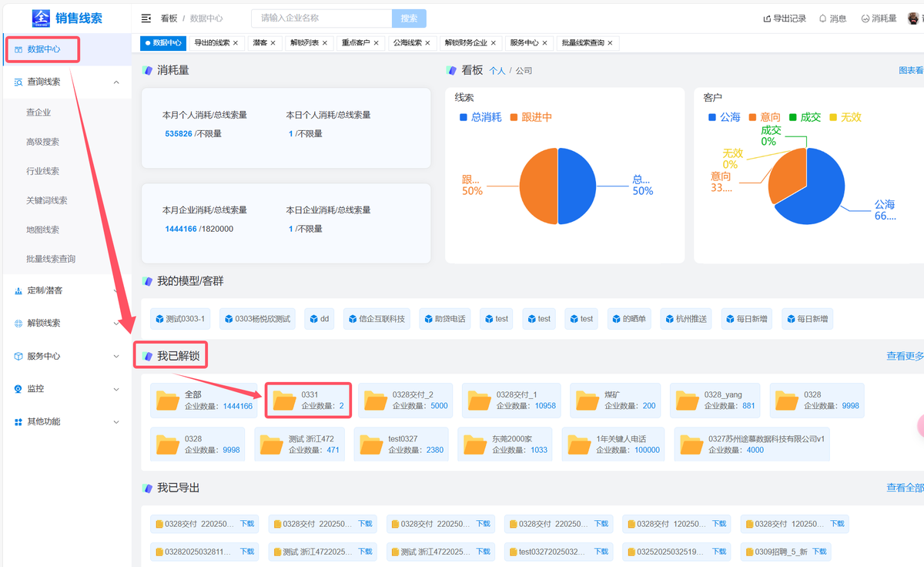Expand the 解锁线索 sidebar group
This screenshot has width=924, height=567.
tap(67, 324)
